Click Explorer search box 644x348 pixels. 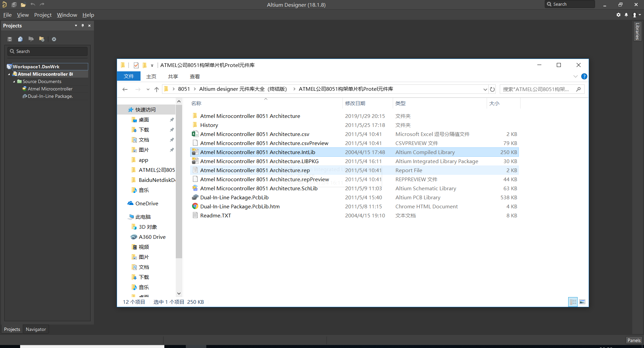pyautogui.click(x=542, y=89)
